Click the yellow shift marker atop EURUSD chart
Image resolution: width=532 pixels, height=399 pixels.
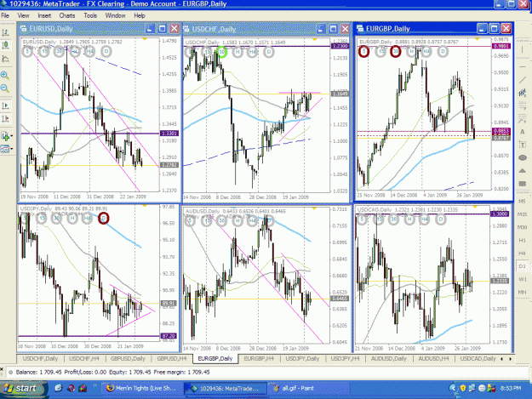145,39
